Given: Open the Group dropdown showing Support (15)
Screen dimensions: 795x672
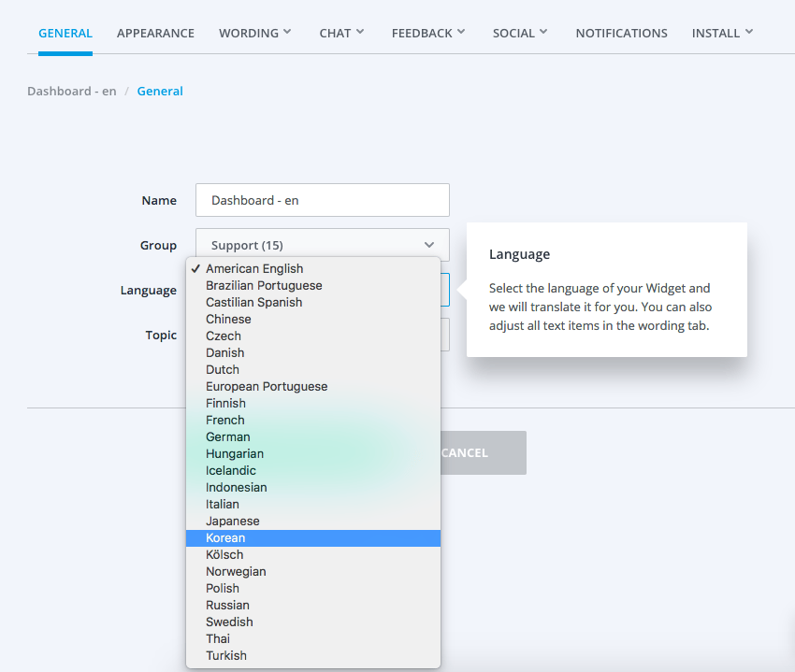Looking at the screenshot, I should 322,245.
